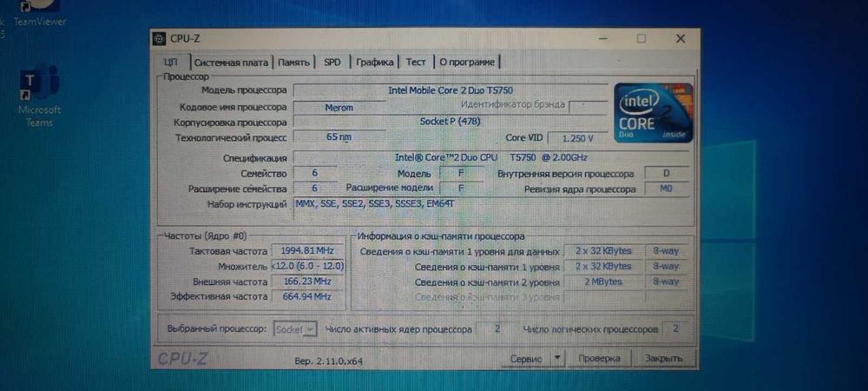Open the Тест tab
The height and width of the screenshot is (391, 868).
point(416,63)
